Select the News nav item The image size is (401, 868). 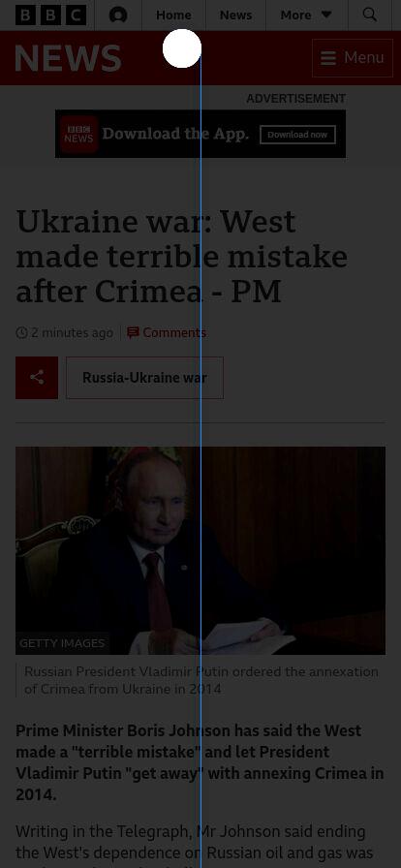[x=236, y=15]
